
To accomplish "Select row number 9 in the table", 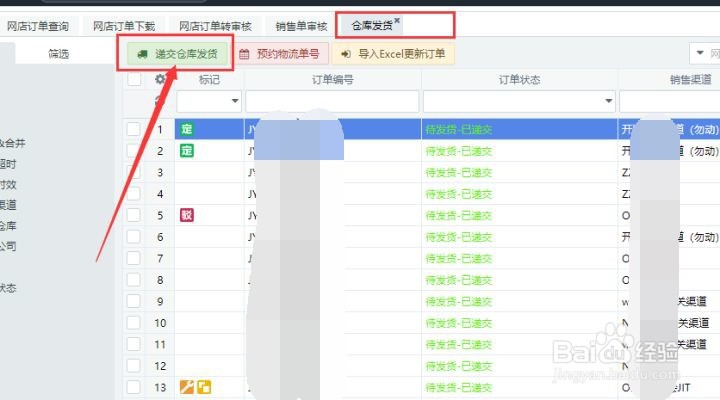I will click(x=160, y=301).
